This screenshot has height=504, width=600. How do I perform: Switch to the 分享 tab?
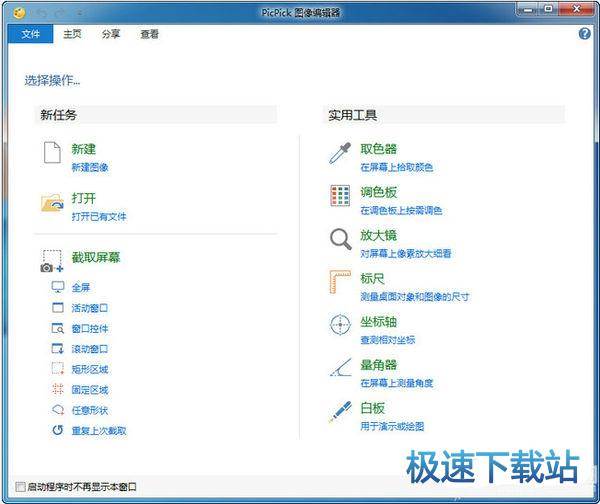coord(111,34)
